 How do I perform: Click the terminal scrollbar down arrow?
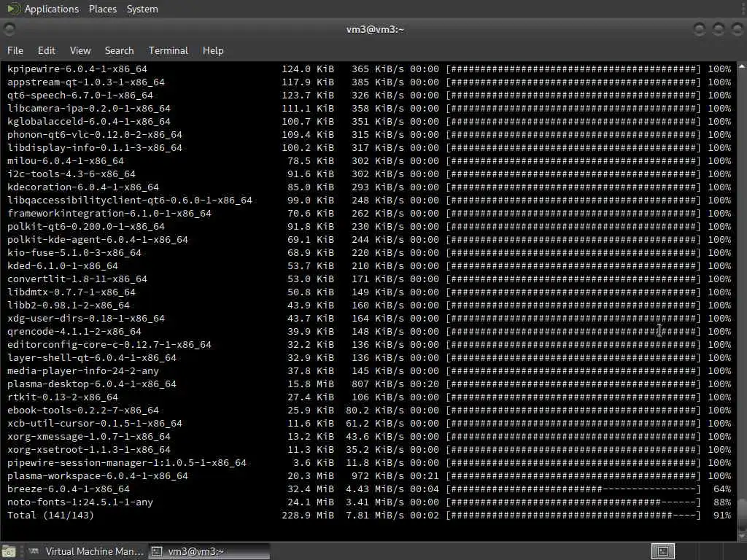coord(742,537)
